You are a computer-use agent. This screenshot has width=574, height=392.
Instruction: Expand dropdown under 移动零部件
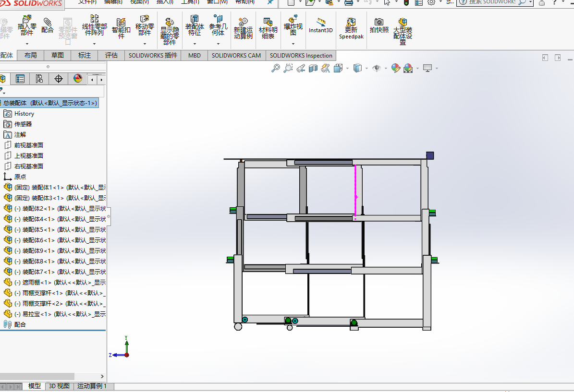point(145,44)
